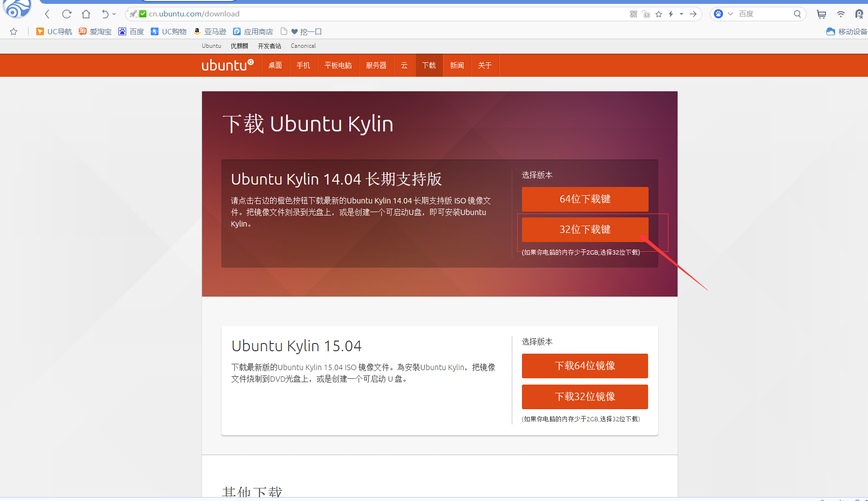Click the green verified-site shield icon
This screenshot has height=501, width=868.
(143, 14)
